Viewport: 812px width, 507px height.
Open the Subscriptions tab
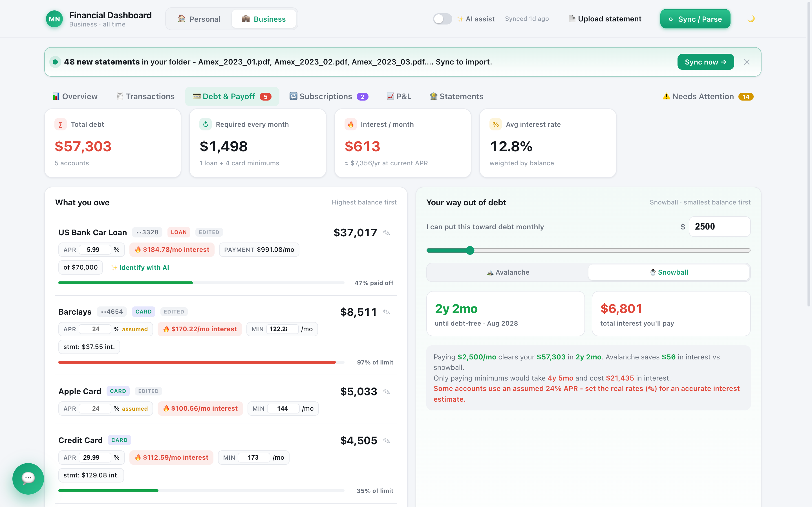point(329,97)
